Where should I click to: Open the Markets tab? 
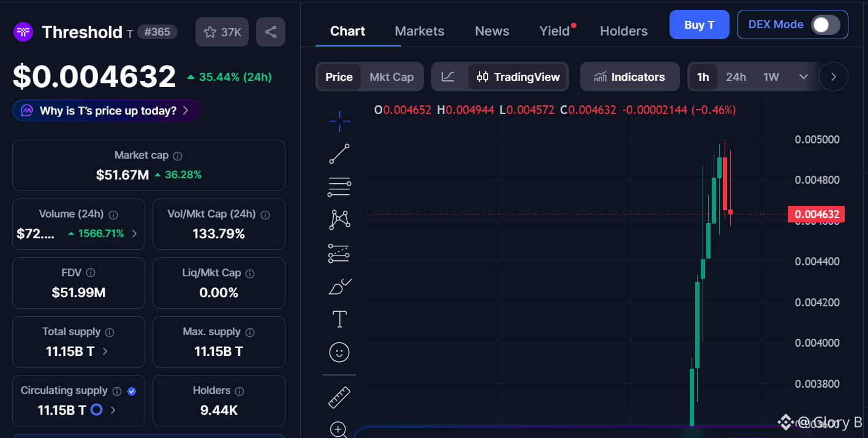420,31
